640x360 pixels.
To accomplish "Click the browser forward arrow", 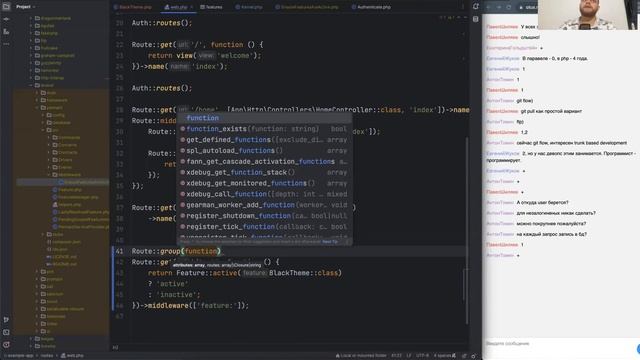I will pyautogui.click(x=499, y=7).
